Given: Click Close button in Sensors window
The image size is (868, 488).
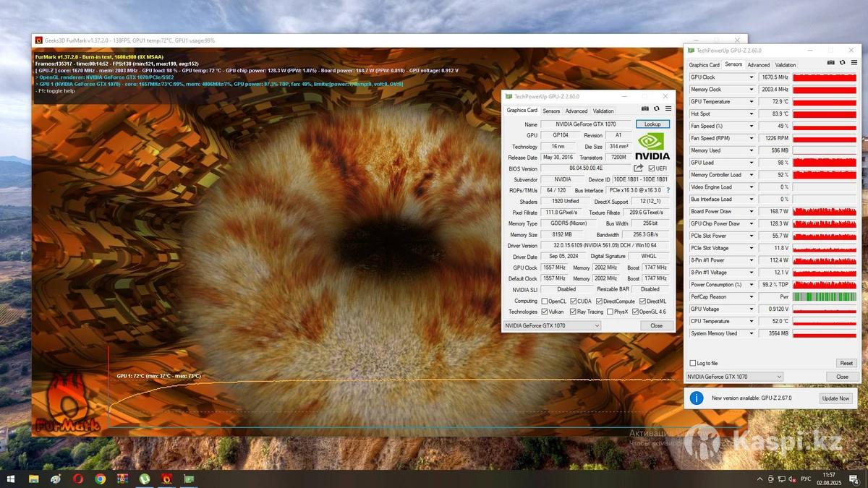Looking at the screenshot, I should point(842,377).
